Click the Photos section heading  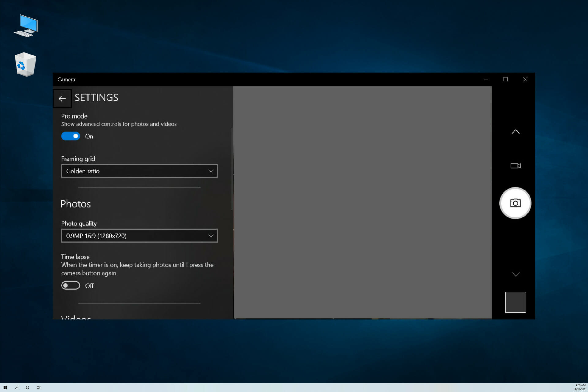tap(76, 204)
